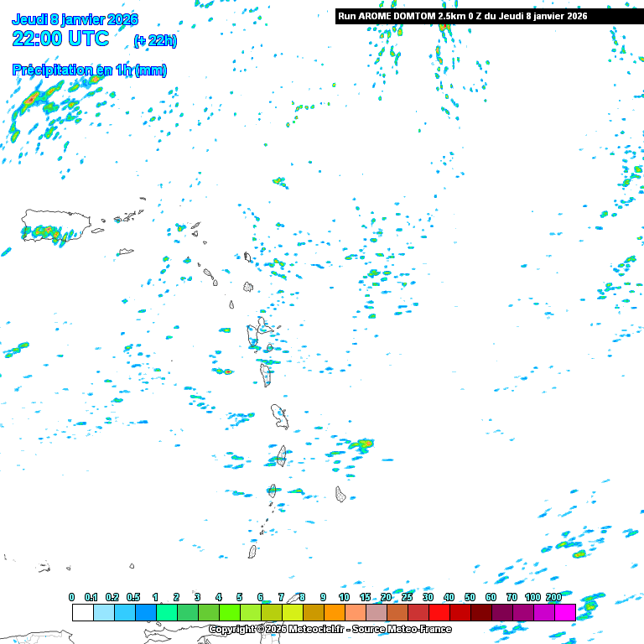The width and height of the screenshot is (644, 644).
Task: Choose the dark maroon 50 mm legend swatch
Action: [x=480, y=612]
